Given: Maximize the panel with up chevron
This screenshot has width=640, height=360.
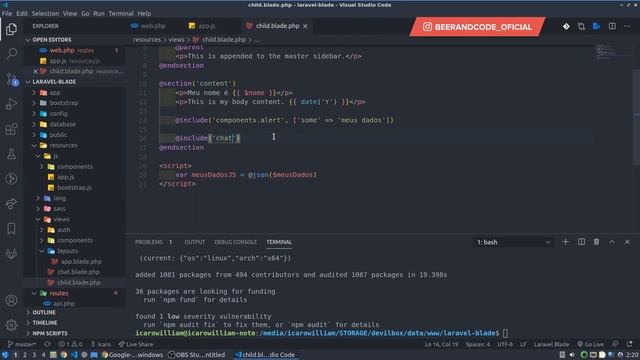Looking at the screenshot, I should [x=612, y=242].
